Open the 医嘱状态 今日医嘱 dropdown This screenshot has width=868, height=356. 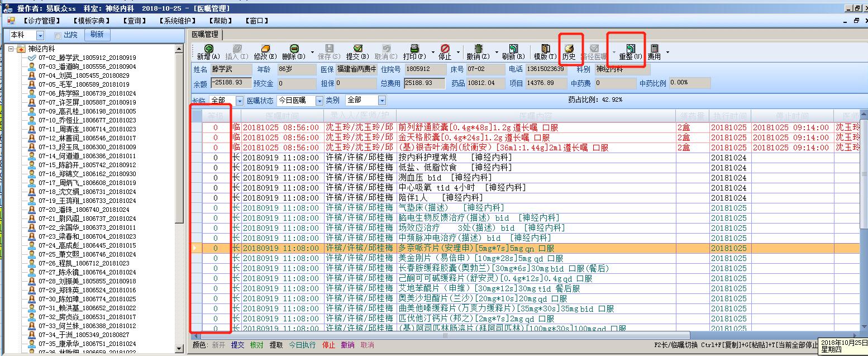(x=320, y=101)
